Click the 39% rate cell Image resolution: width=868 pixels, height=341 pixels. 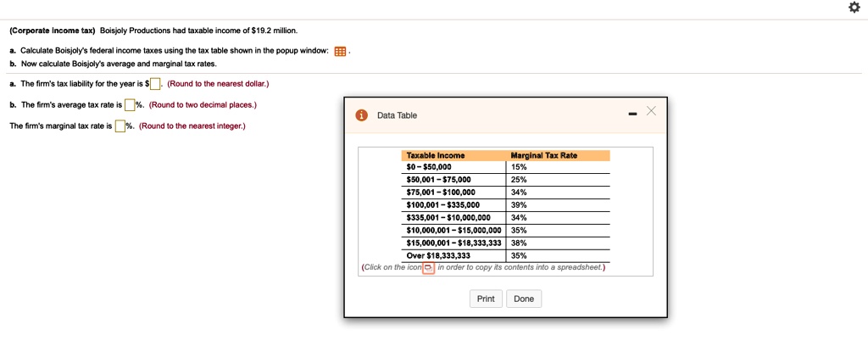point(558,205)
